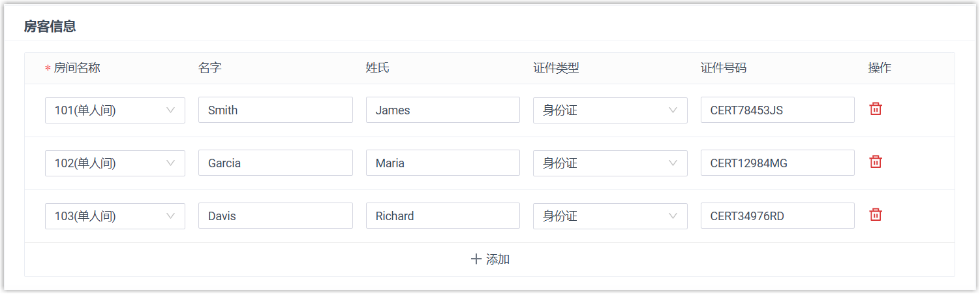The height and width of the screenshot is (294, 980).
Task: Focus the surname field containing Maria
Action: point(442,163)
